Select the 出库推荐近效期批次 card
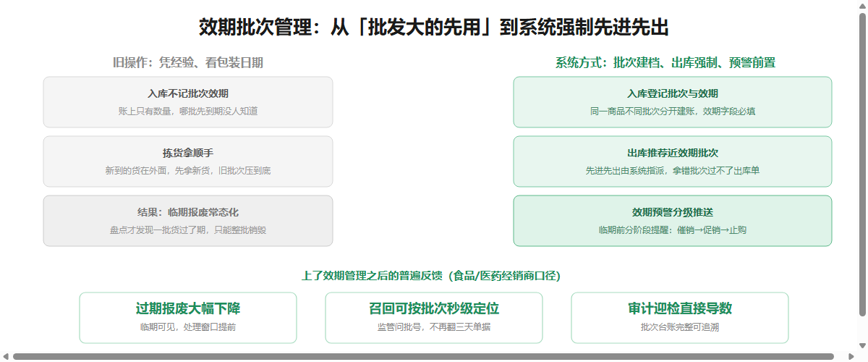The width and height of the screenshot is (868, 362). pyautogui.click(x=673, y=161)
